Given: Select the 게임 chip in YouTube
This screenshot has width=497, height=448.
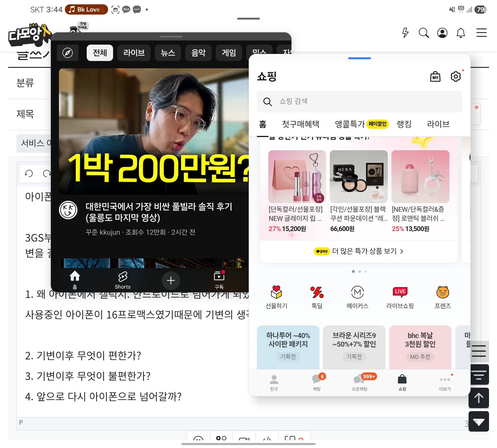Looking at the screenshot, I should (229, 53).
